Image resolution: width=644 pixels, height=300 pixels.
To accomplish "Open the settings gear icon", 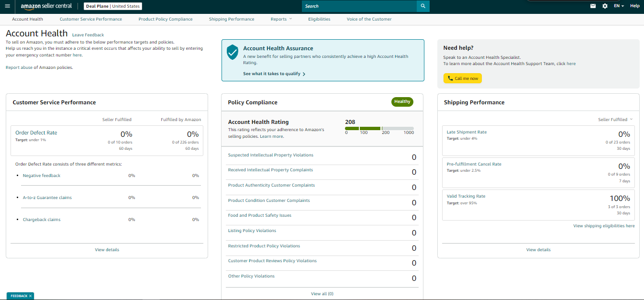I will (x=605, y=6).
